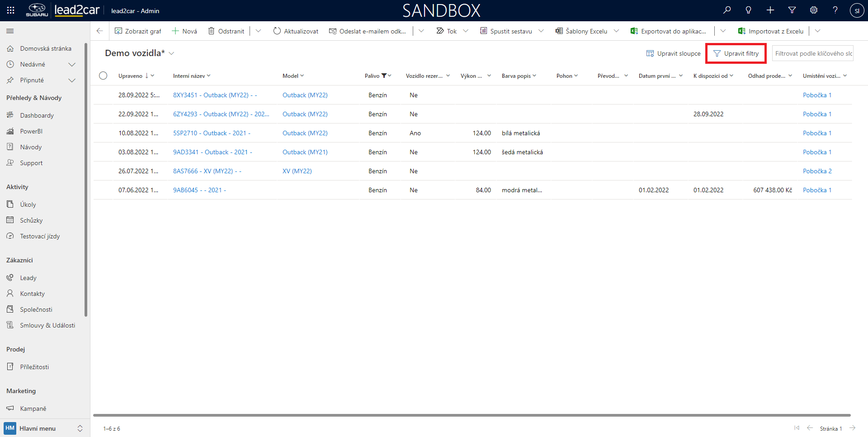This screenshot has width=868, height=437.
Task: Open the advanced find funnel icon
Action: click(792, 10)
